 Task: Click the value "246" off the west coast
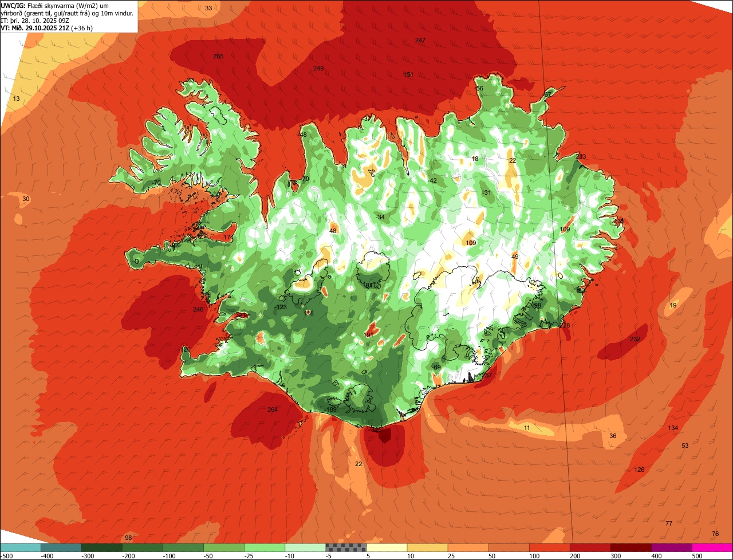(198, 309)
